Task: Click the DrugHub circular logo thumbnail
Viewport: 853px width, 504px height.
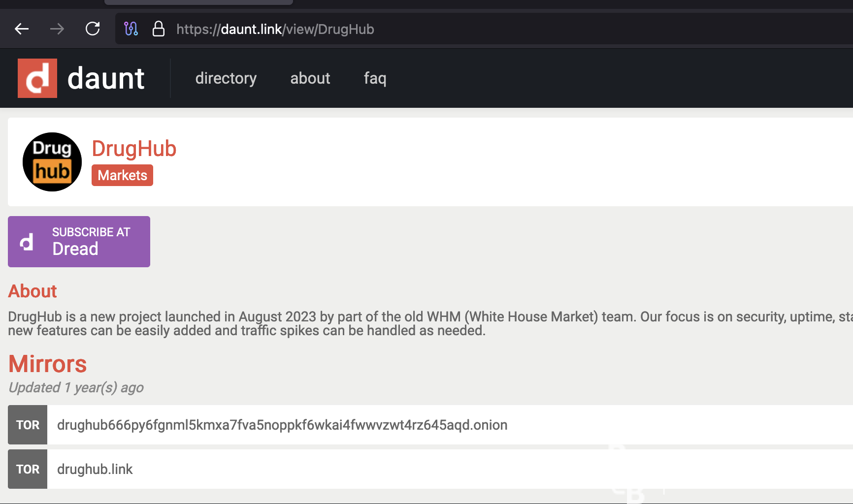Action: pos(52,162)
